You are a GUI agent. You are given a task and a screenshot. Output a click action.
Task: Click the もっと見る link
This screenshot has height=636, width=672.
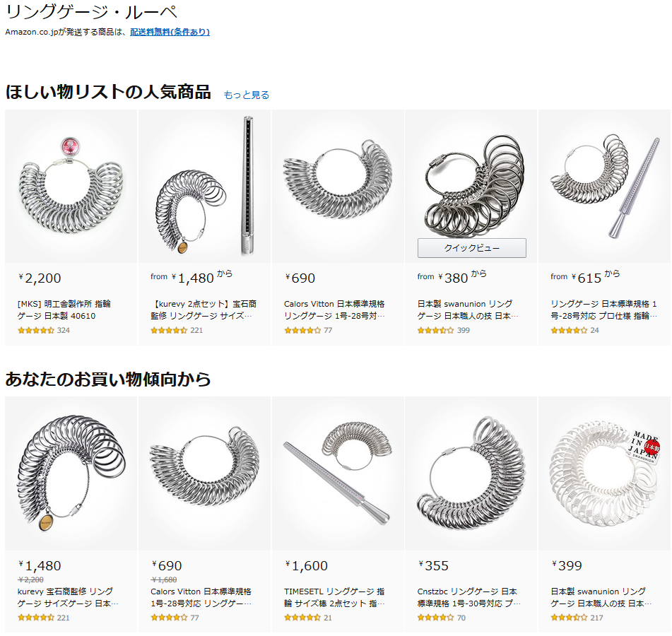click(247, 95)
